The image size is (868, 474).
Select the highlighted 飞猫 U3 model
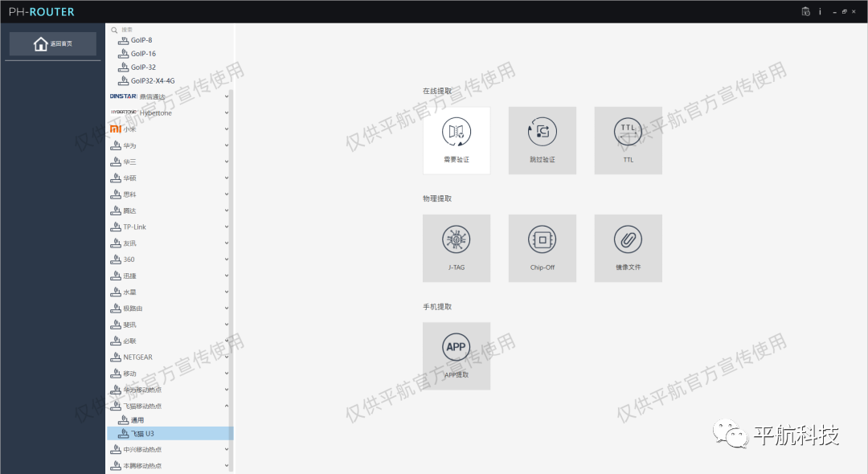[x=170, y=434]
